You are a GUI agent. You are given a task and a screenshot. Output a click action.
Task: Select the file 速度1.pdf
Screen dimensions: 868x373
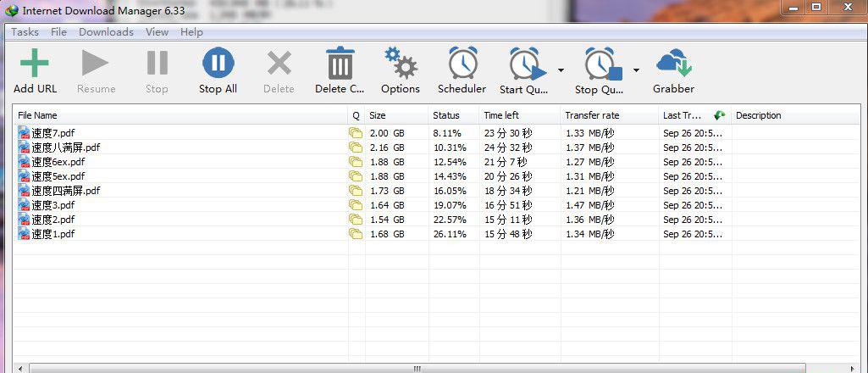tap(53, 234)
